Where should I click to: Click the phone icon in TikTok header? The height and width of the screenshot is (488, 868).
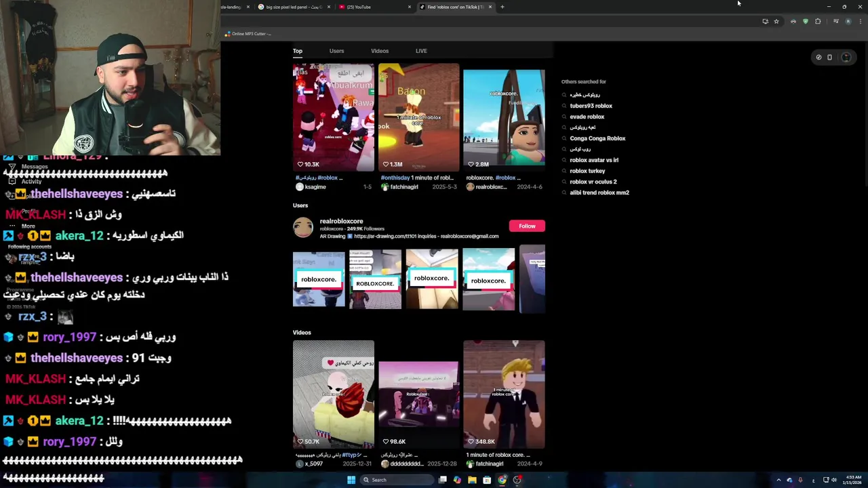(x=829, y=58)
